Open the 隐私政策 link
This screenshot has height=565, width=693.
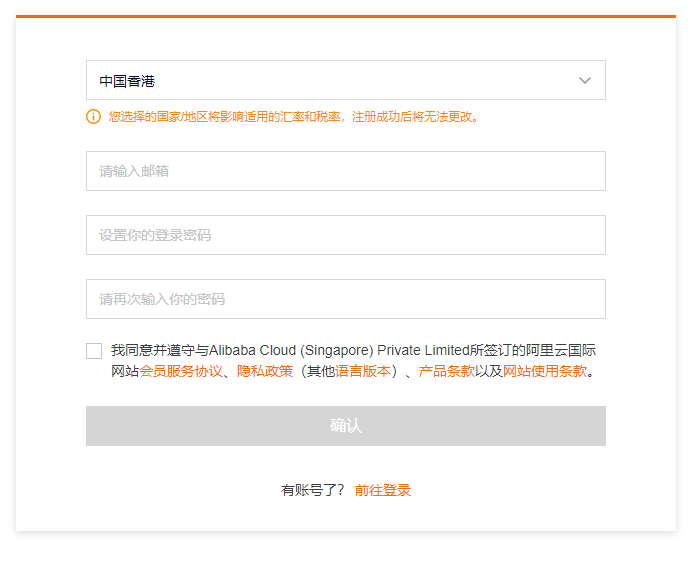[265, 372]
